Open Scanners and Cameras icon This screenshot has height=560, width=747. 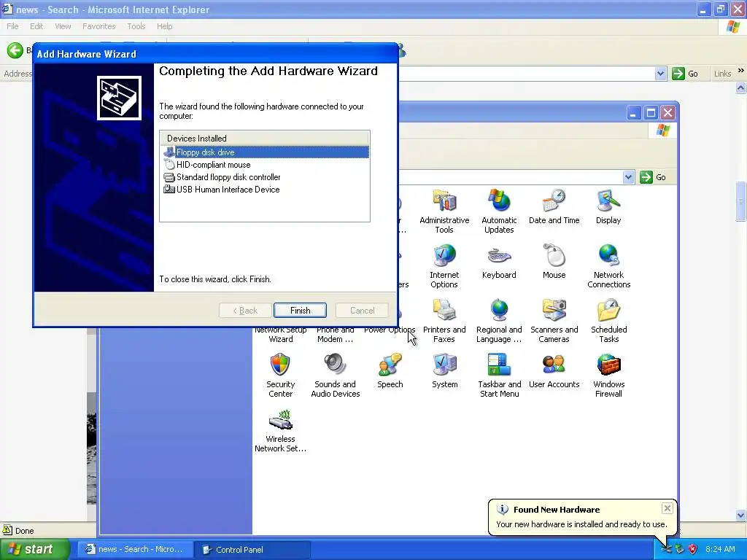554,321
